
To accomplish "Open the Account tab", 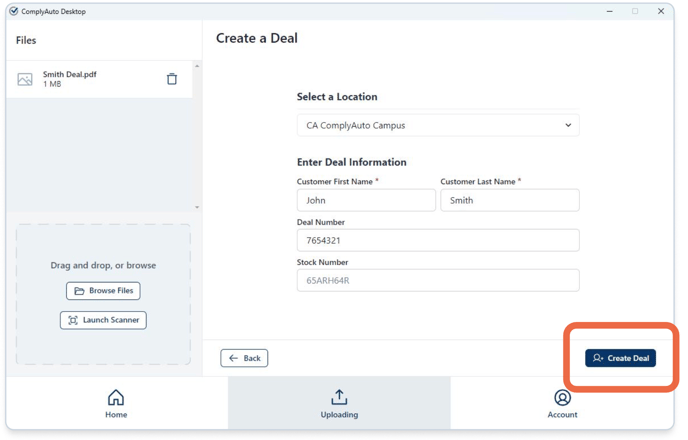I will click(562, 404).
